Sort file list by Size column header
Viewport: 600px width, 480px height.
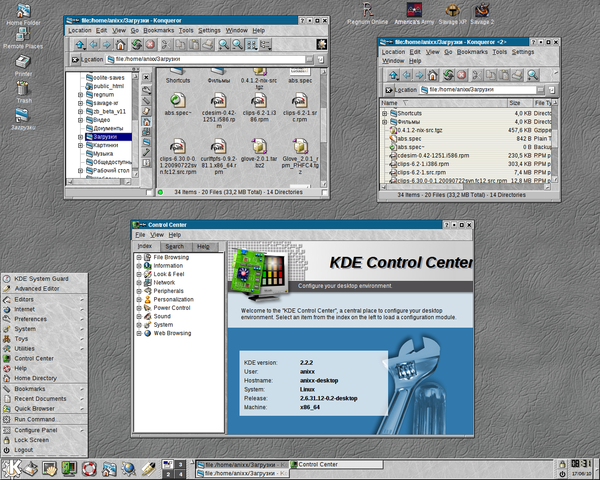(514, 102)
